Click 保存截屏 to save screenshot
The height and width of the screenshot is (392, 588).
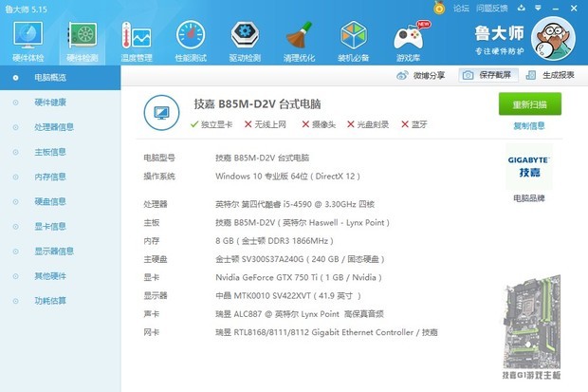488,75
